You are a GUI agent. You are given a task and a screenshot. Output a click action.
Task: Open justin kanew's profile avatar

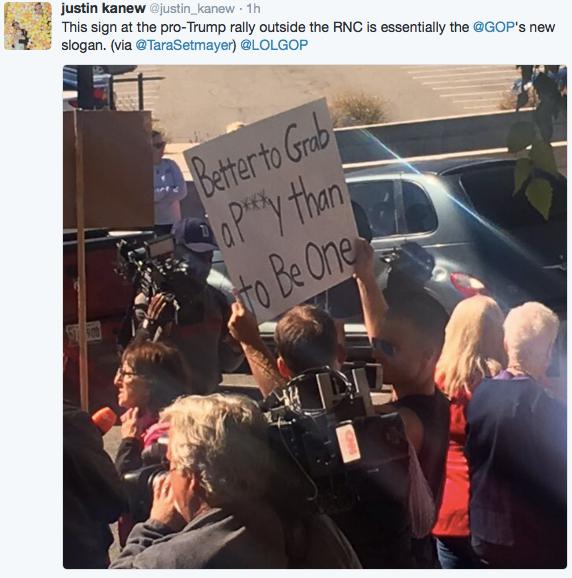28,25
